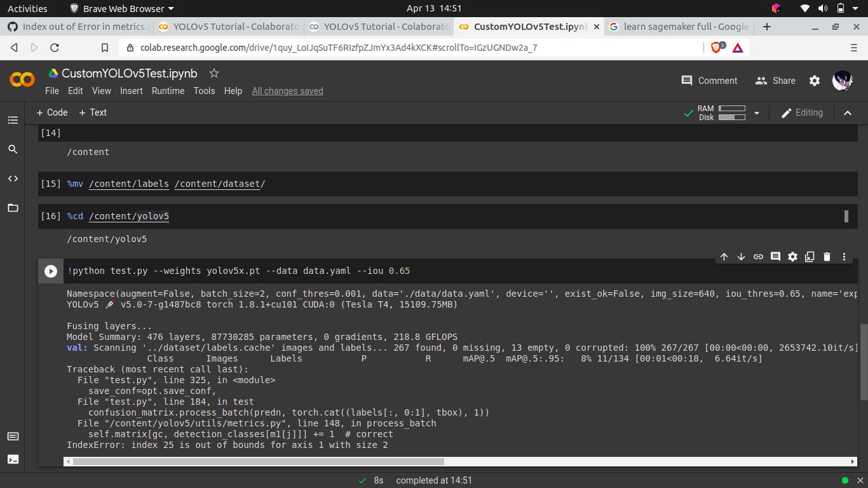The image size is (868, 488).
Task: Move the selected cell up
Action: 724,257
